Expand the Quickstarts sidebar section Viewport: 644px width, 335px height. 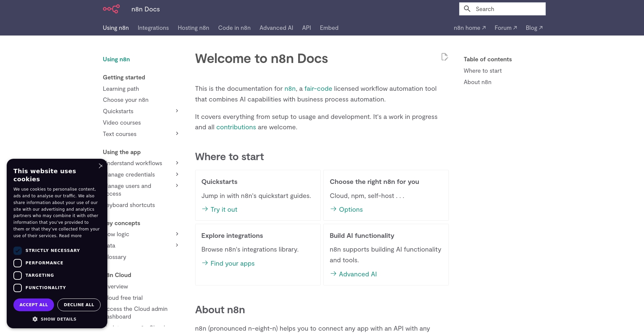177,111
